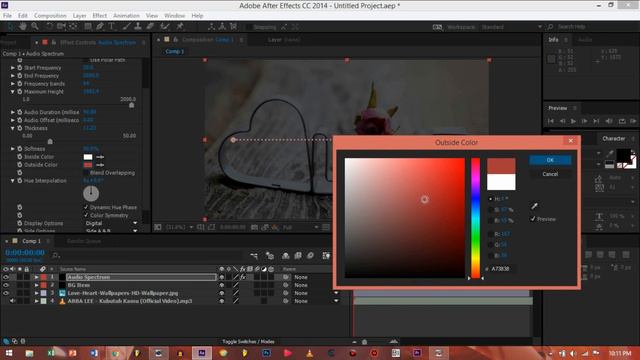Play the composition in Preview panel
Image resolution: width=640 pixels, height=360 pixels.
[x=573, y=121]
